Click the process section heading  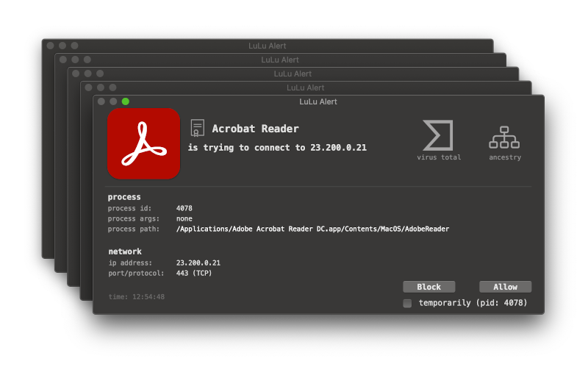pos(124,197)
